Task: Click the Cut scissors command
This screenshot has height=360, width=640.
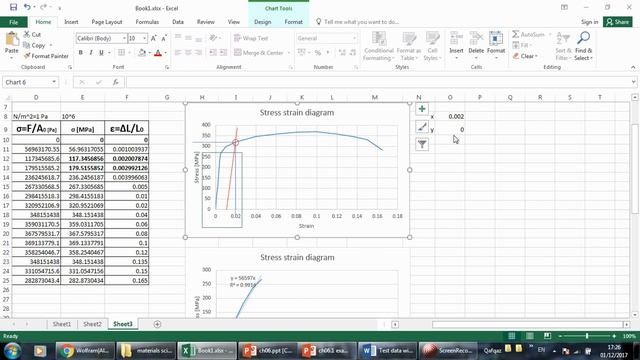Action: click(32, 34)
